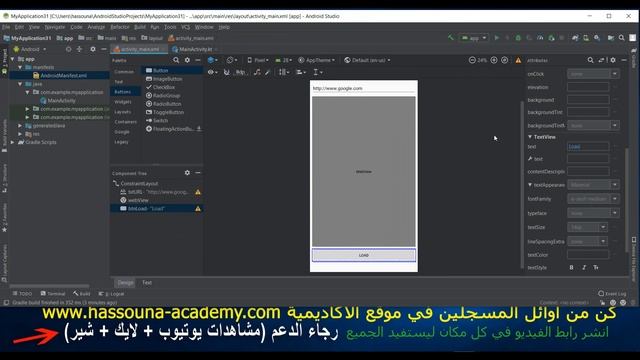Image resolution: width=640 pixels, height=360 pixels.
Task: Expand Gradle Scripts node
Action: [13, 142]
